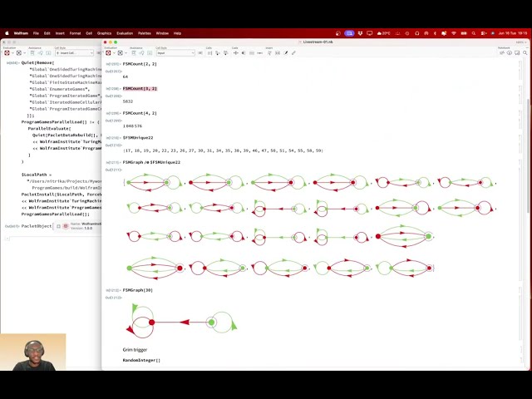Click the output value 5832
Viewport: 532px width, 399px height.
[128, 101]
